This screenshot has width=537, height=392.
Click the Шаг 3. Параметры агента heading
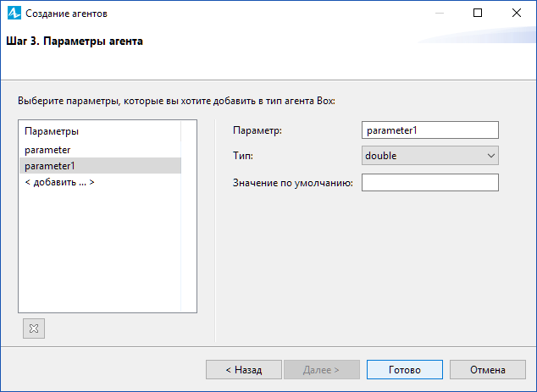75,41
